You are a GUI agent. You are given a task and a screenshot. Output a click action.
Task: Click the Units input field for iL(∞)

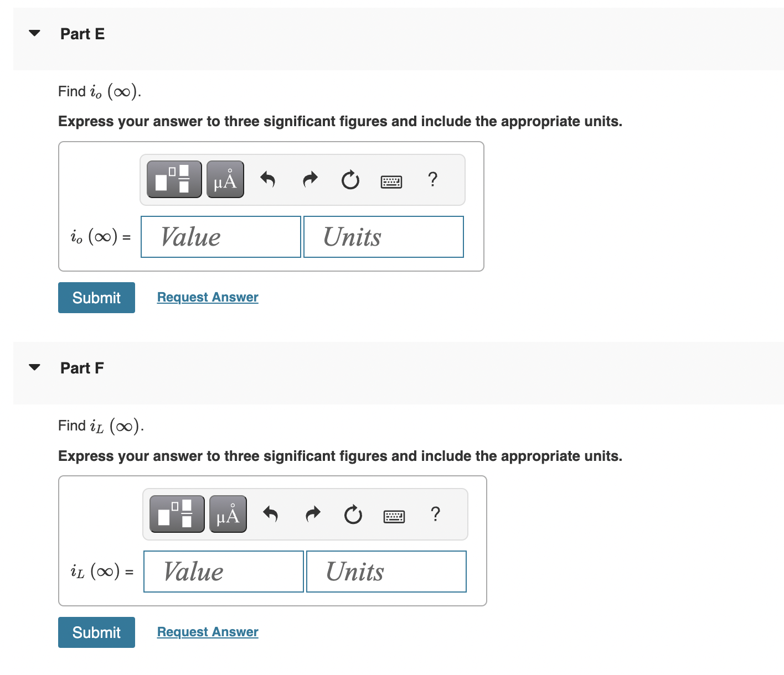tap(386, 572)
